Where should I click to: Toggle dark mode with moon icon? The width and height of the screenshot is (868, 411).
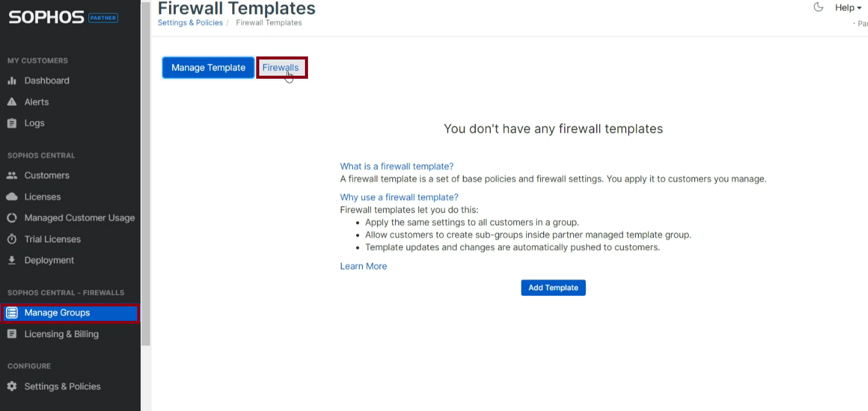818,7
